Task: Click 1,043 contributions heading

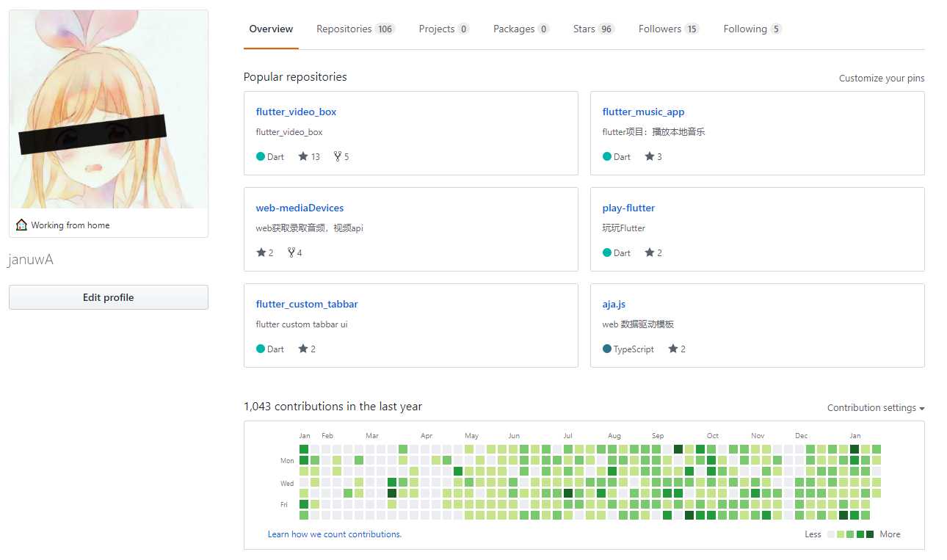Action: 333,407
